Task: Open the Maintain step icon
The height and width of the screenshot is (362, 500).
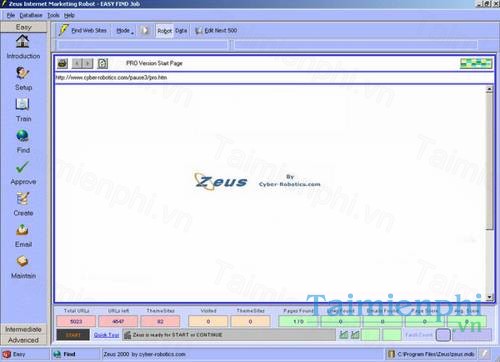Action: [x=22, y=261]
